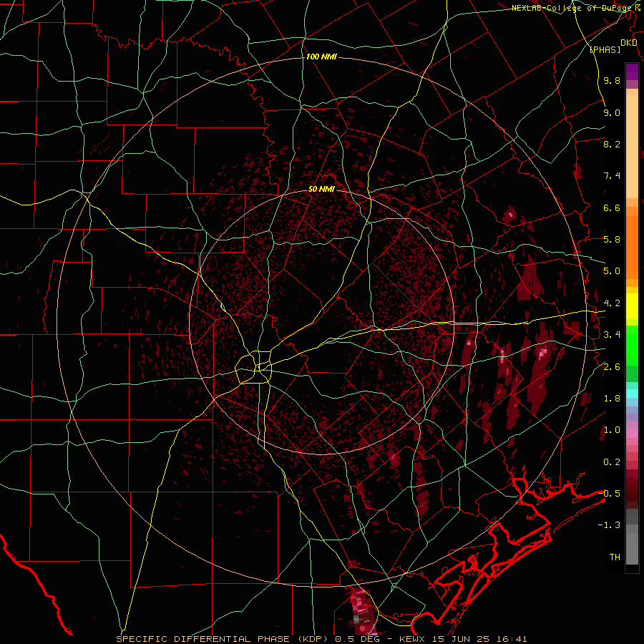Click the Specific Differential Phase caption at bottom

pyautogui.click(x=321, y=639)
